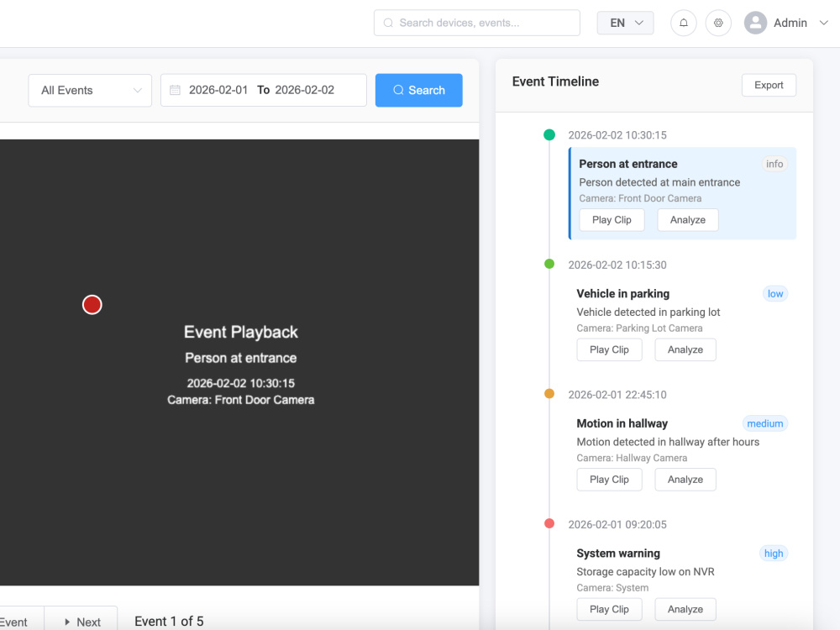
Task: Click the medium severity tag
Action: pos(765,423)
